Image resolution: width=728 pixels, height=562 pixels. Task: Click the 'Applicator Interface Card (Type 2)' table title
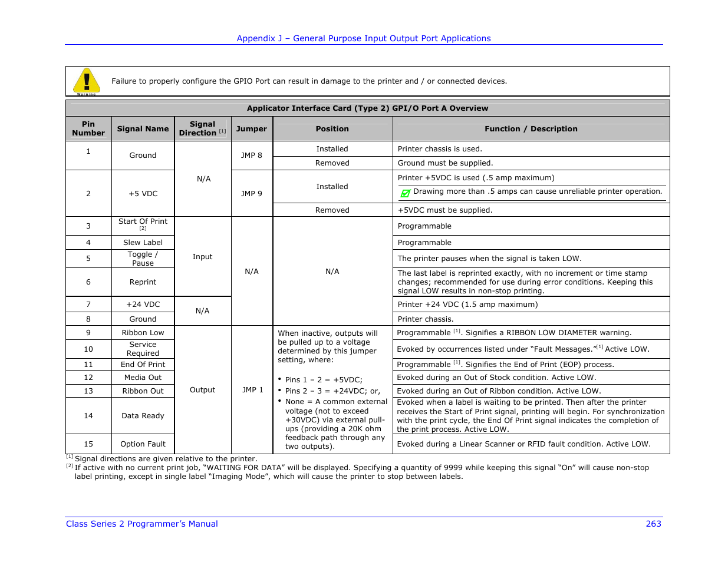pos(368,108)
